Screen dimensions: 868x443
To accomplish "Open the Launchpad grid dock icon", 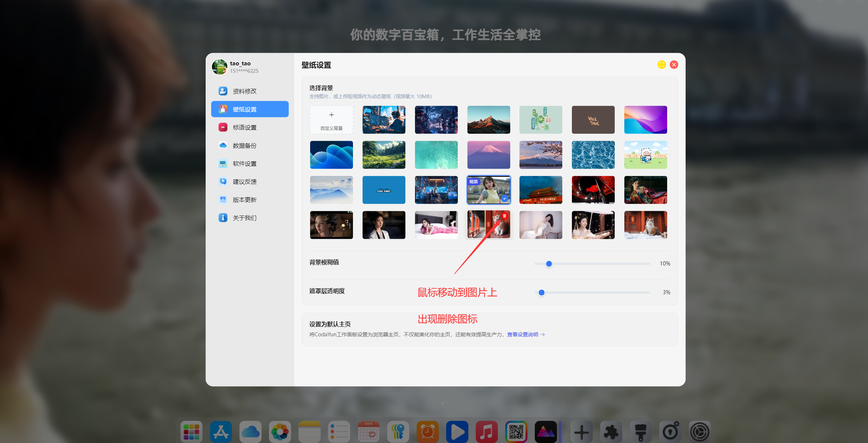I will [x=191, y=432].
